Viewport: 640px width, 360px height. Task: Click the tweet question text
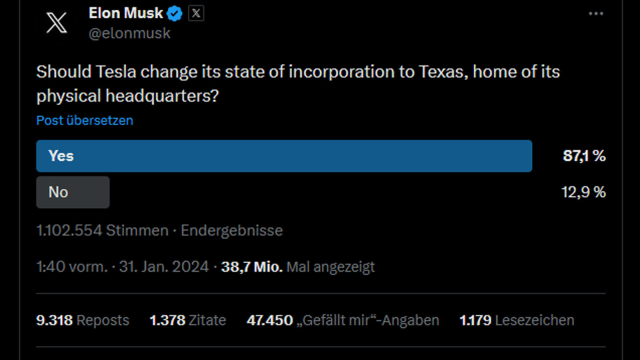click(x=298, y=84)
